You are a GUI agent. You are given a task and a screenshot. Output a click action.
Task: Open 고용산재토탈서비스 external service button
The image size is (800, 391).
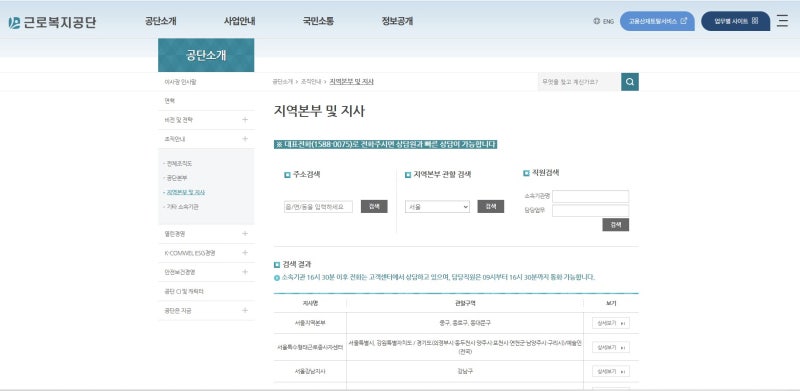point(657,21)
